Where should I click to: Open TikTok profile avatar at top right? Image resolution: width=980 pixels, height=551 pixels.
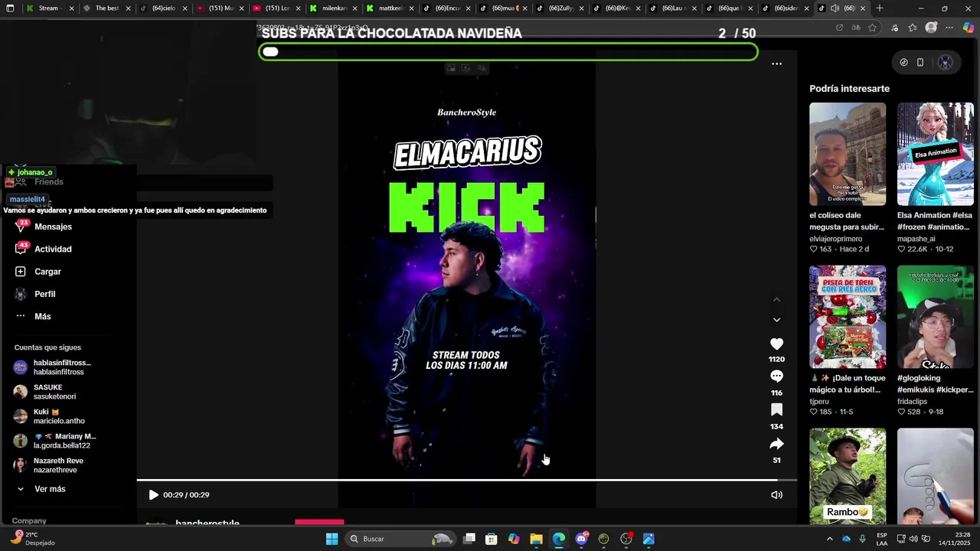coord(946,63)
